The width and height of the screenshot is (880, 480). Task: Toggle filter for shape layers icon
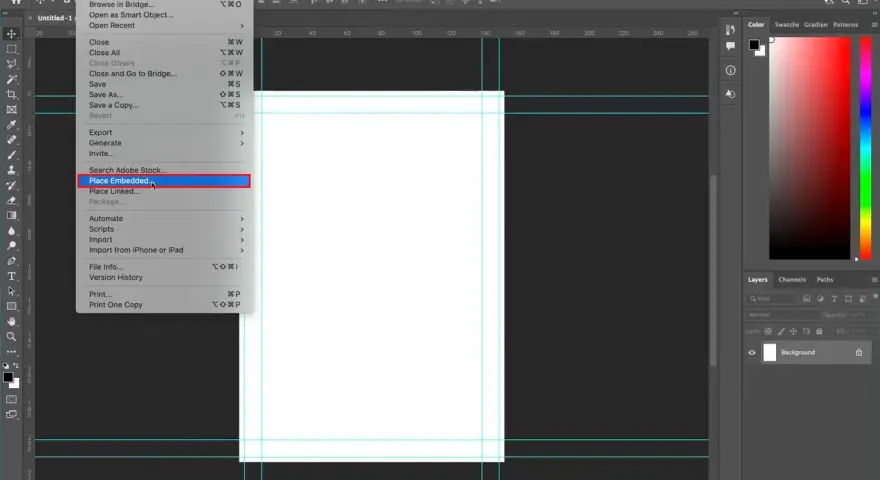click(x=849, y=299)
